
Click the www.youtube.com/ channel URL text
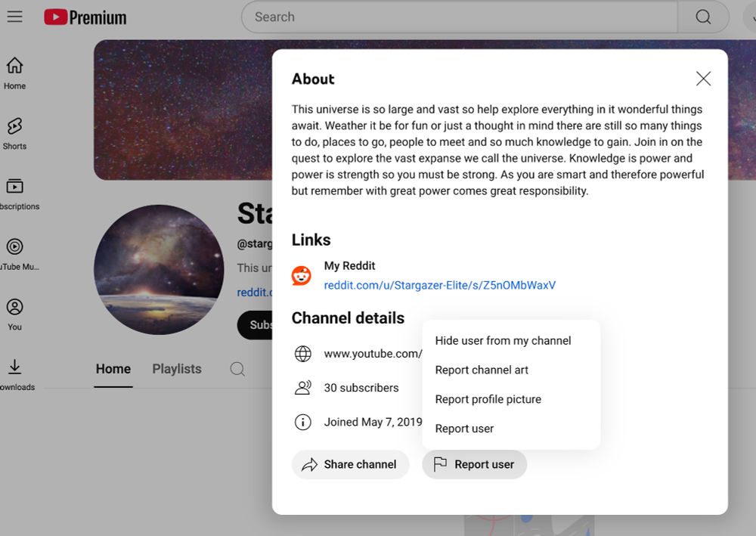[373, 354]
